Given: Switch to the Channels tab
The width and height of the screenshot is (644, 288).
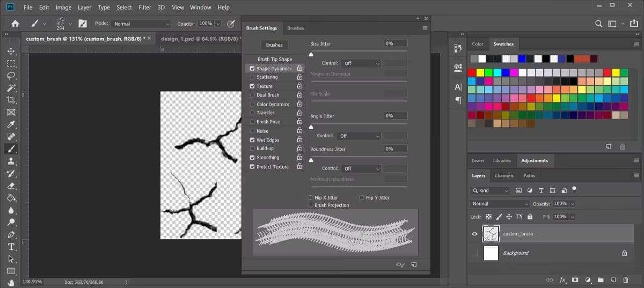Looking at the screenshot, I should 504,175.
